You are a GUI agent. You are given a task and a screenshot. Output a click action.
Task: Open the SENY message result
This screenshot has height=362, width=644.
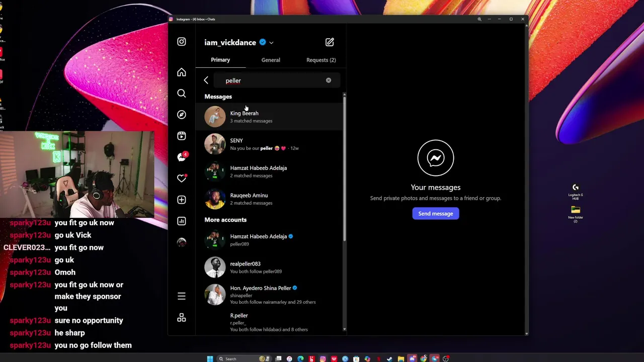[x=270, y=144]
